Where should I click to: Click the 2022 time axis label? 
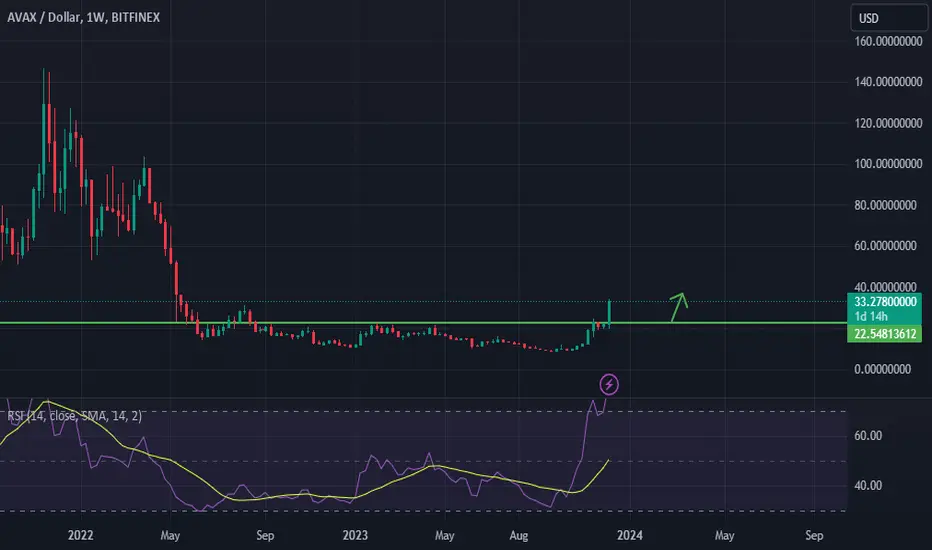(80, 535)
